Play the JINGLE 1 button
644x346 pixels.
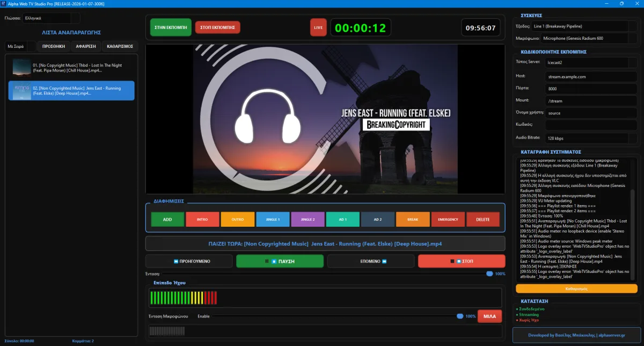coord(273,219)
